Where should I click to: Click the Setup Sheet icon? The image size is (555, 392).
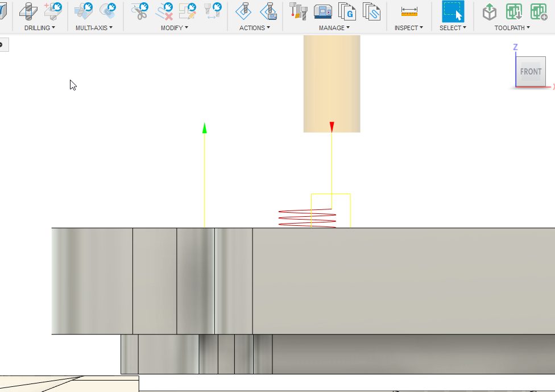click(372, 13)
